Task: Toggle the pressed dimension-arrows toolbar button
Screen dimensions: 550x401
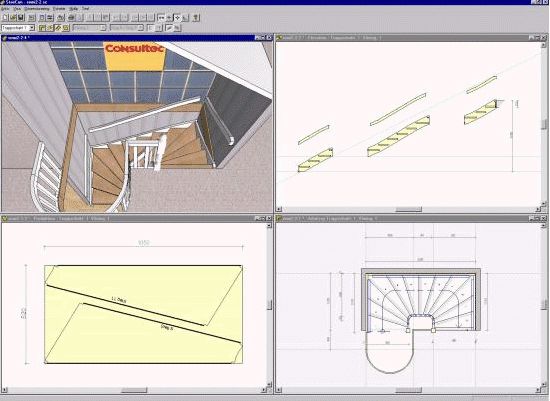Action: pyautogui.click(x=161, y=17)
